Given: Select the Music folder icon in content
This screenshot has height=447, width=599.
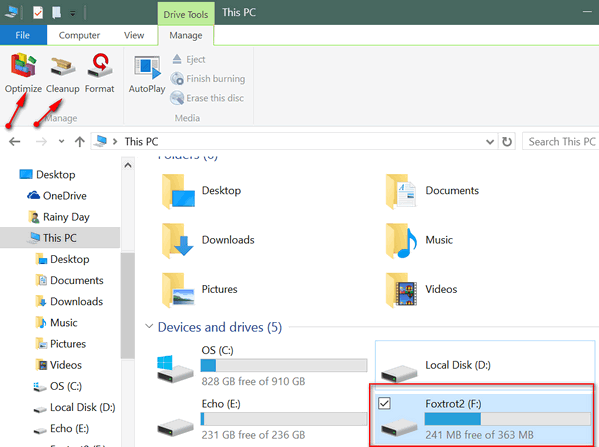Looking at the screenshot, I should (401, 240).
